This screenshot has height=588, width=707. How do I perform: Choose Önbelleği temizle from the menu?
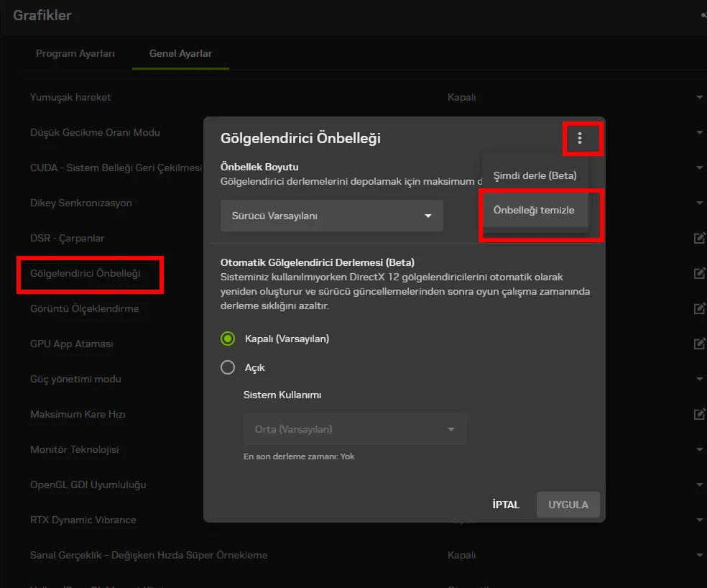pyautogui.click(x=535, y=210)
